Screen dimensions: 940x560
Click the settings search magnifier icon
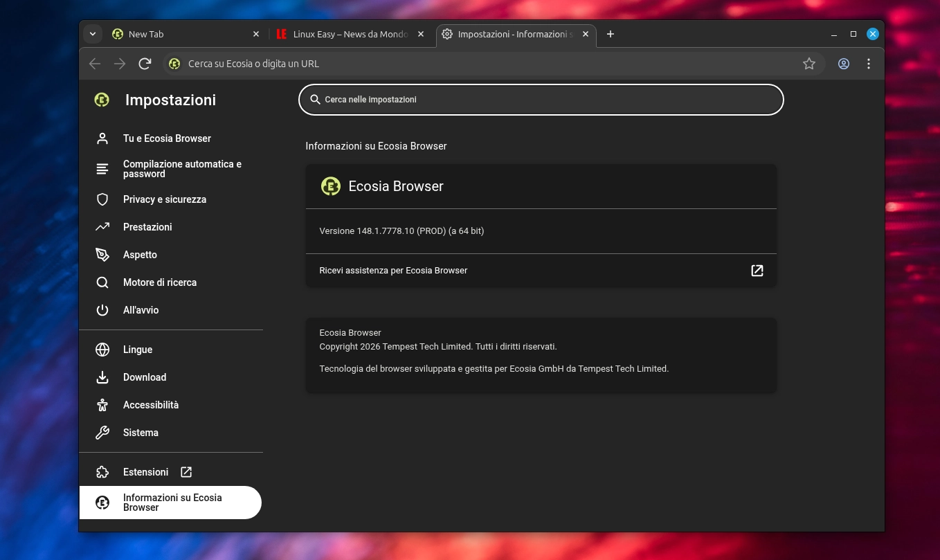coord(315,100)
